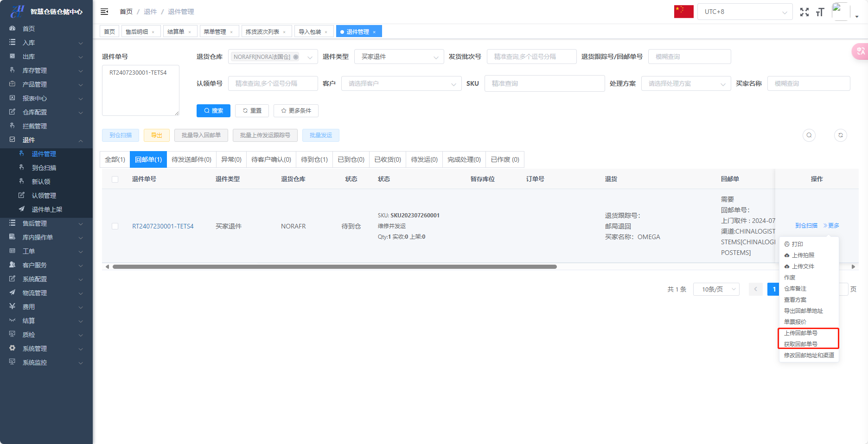This screenshot has width=868, height=444.
Task: Click the horizontal table scrollbar
Action: (x=334, y=266)
